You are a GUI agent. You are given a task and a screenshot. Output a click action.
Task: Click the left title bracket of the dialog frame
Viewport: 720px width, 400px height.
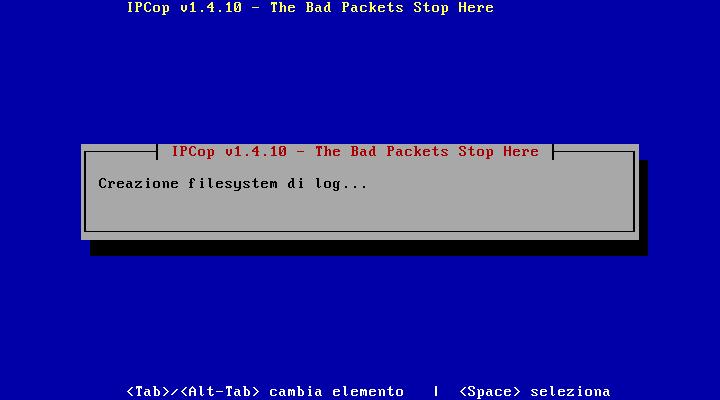(157, 152)
